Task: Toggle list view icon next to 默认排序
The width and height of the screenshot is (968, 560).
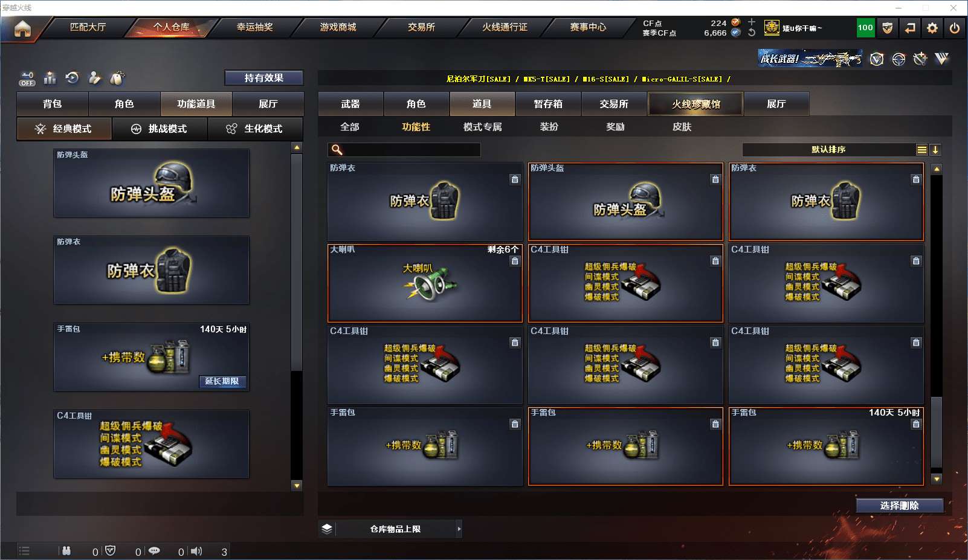Action: (x=921, y=150)
